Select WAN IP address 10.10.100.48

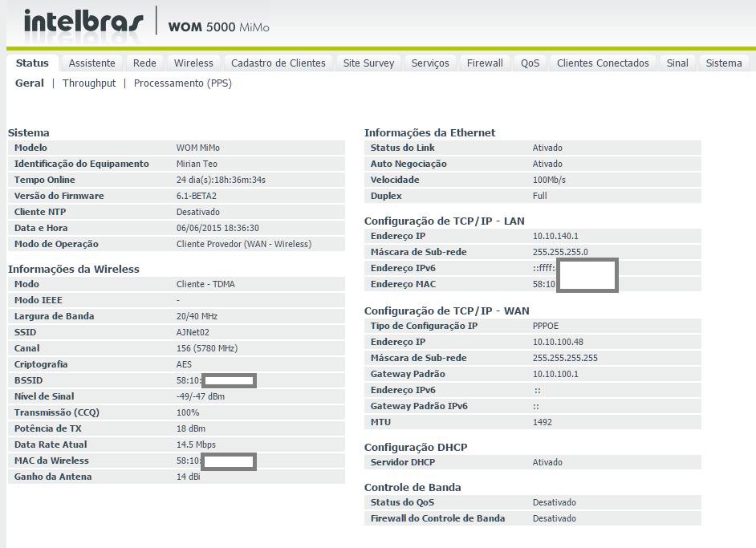coord(558,342)
